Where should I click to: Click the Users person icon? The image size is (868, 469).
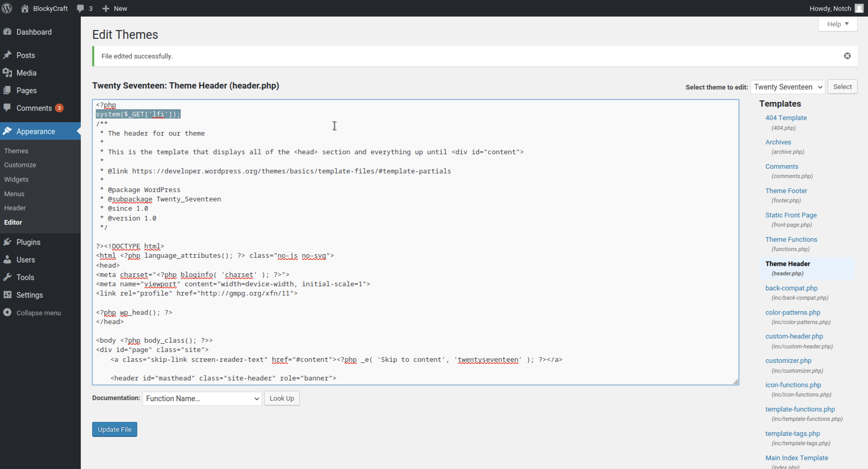(8, 260)
